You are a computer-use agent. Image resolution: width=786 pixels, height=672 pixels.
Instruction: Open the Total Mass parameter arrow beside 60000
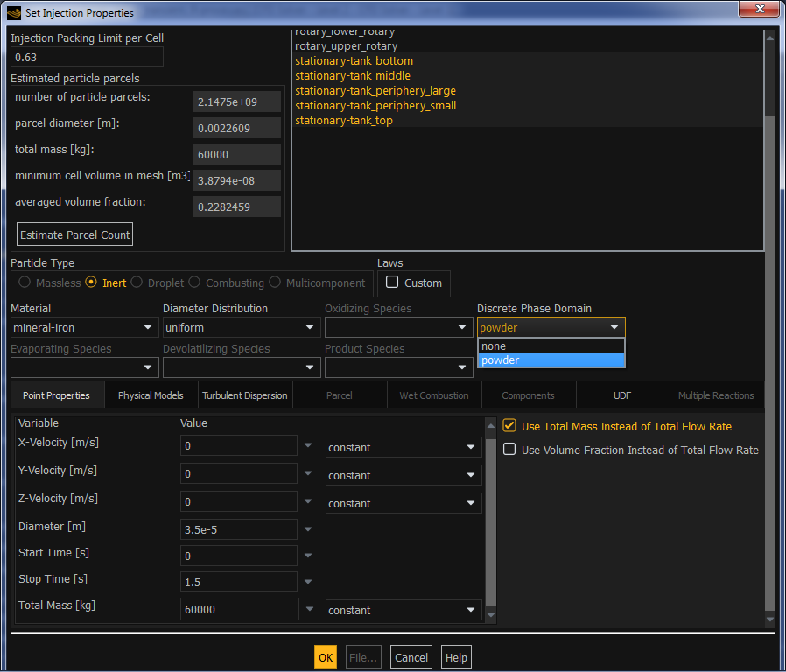tap(310, 608)
